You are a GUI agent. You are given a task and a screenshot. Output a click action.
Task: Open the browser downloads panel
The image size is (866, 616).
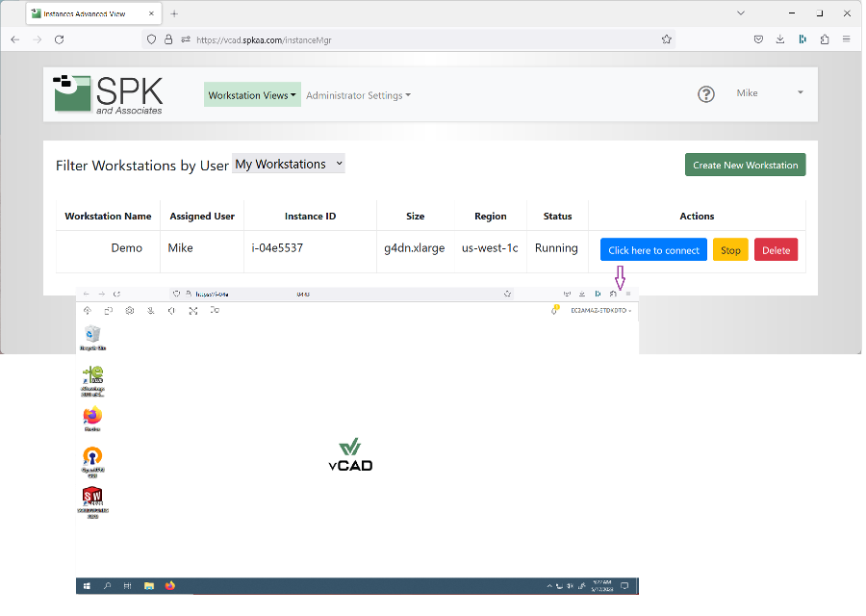click(x=779, y=39)
